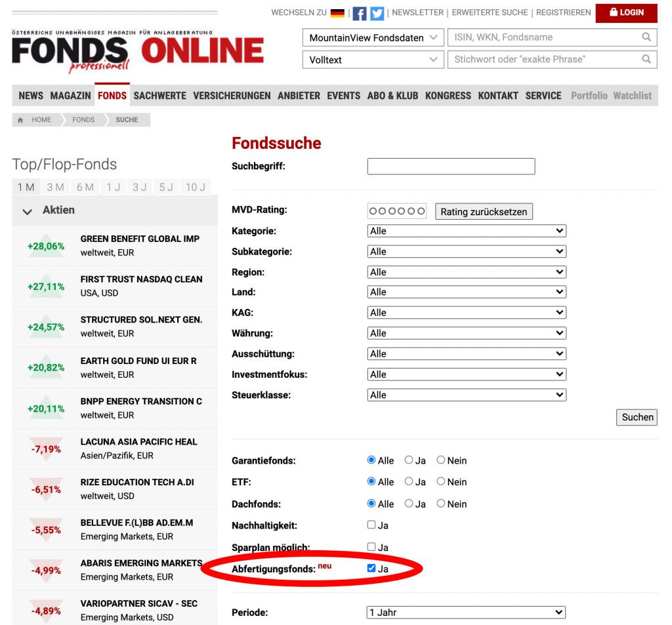Image resolution: width=672 pixels, height=625 pixels.
Task: Open the Periode dropdown showing 1 Jahr
Action: pyautogui.click(x=467, y=613)
